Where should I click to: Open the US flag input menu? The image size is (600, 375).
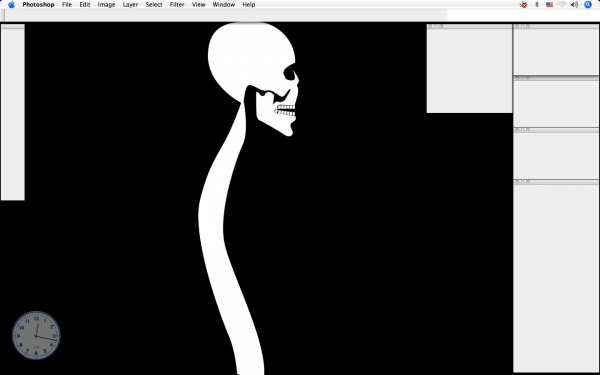pyautogui.click(x=549, y=5)
